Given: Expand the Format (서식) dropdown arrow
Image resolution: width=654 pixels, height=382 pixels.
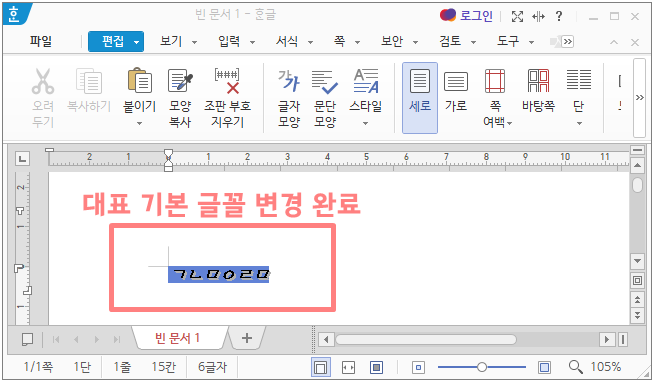Looking at the screenshot, I should [x=310, y=42].
